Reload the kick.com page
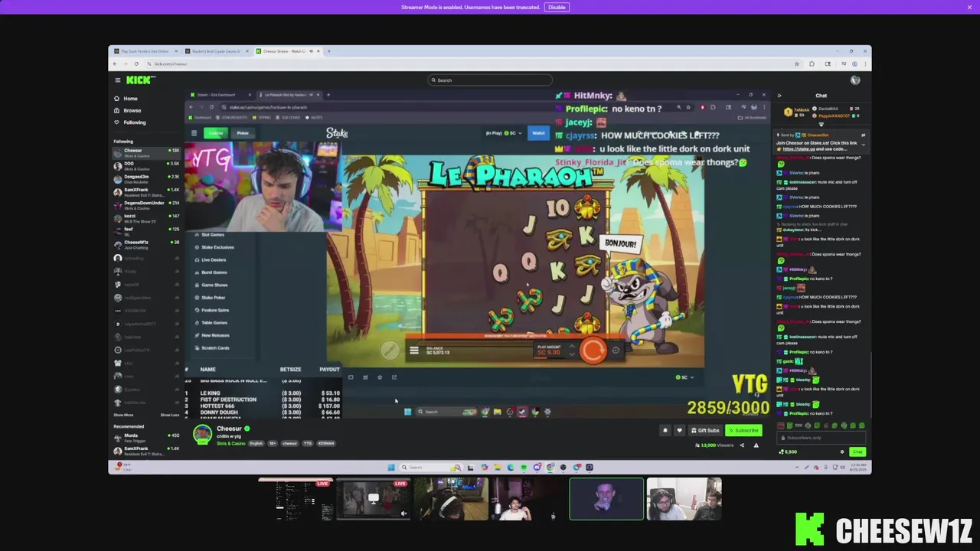 (136, 64)
